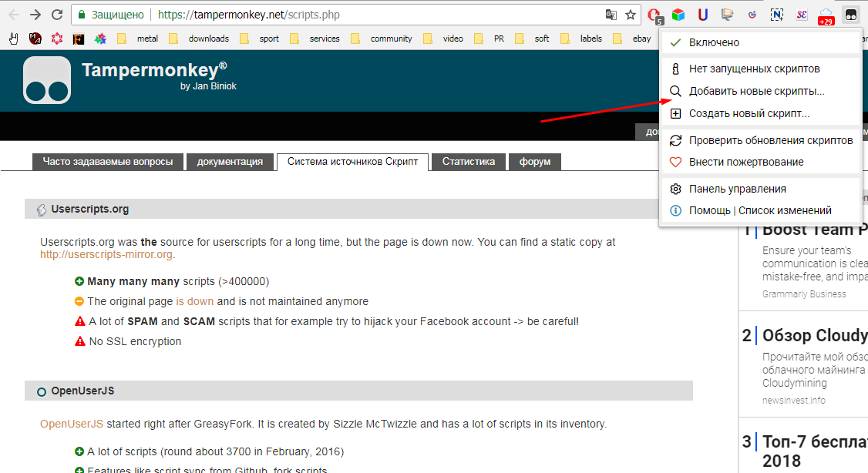Click Помощь in the menu's last row
Viewport: 868px width, 473px height.
pyautogui.click(x=710, y=211)
